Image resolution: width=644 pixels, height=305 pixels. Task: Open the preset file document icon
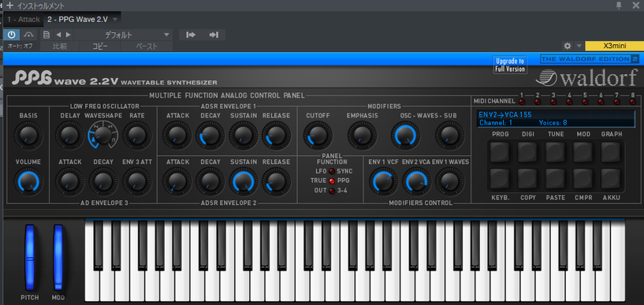pyautogui.click(x=47, y=35)
